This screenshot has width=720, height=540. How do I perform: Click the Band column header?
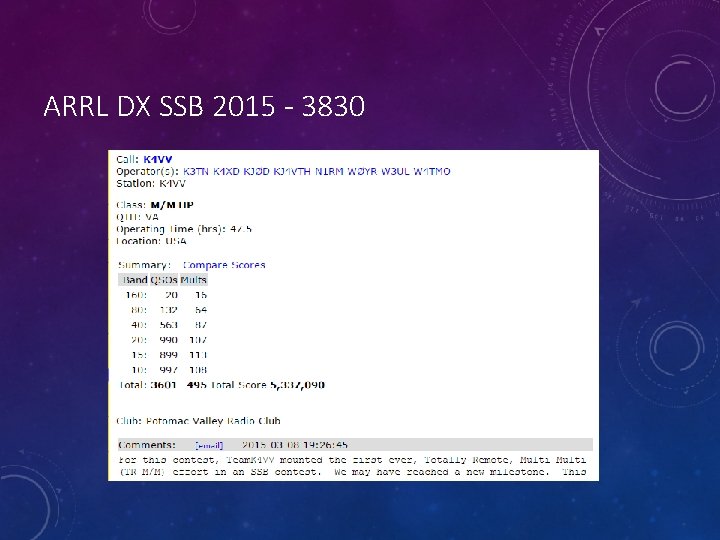point(134,280)
